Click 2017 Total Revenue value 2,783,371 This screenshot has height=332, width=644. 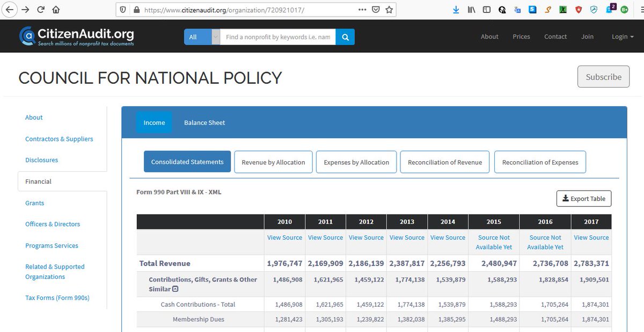pyautogui.click(x=591, y=263)
